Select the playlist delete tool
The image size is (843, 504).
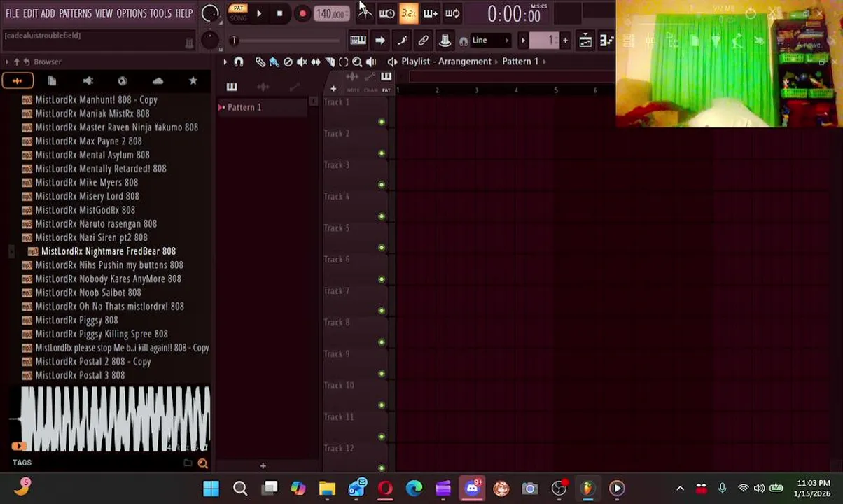(x=288, y=62)
